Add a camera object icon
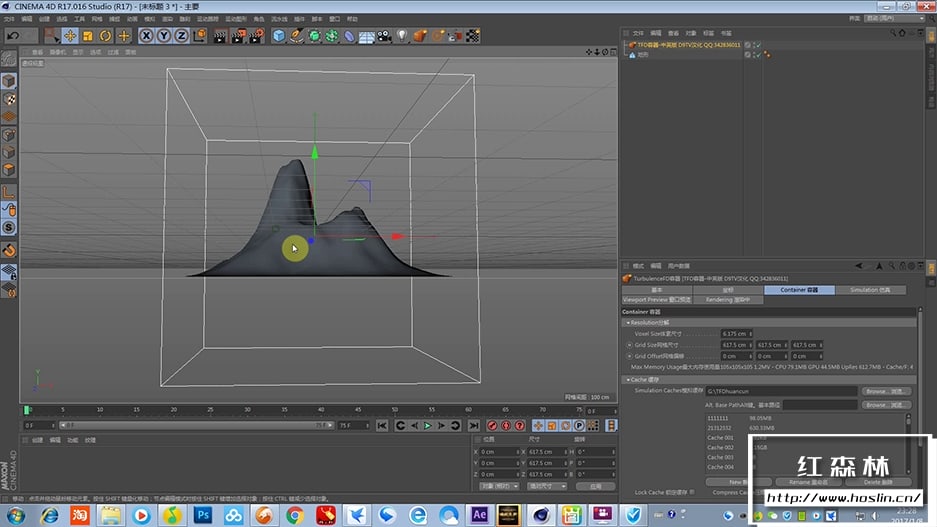 coord(384,36)
